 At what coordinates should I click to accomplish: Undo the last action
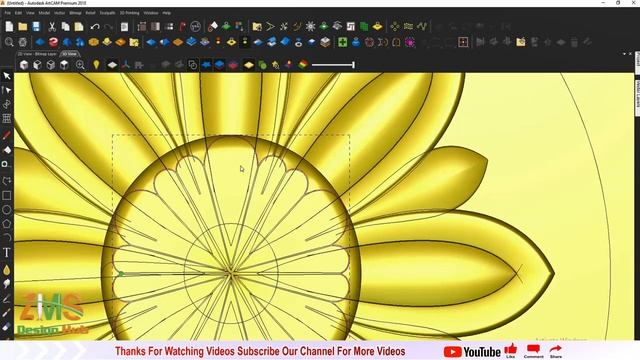[95, 27]
